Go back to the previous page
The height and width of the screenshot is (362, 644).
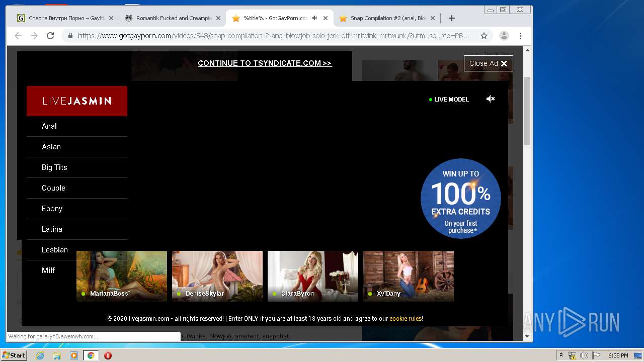(18, 36)
